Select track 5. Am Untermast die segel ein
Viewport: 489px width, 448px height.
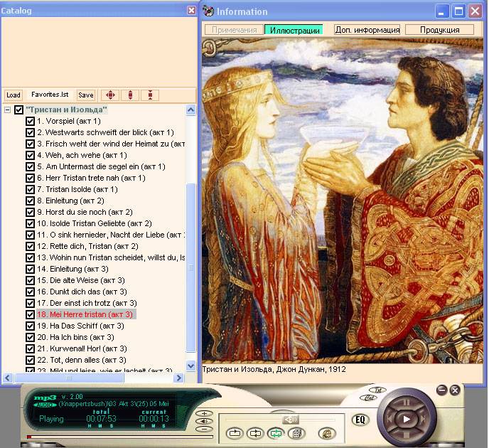tap(101, 166)
